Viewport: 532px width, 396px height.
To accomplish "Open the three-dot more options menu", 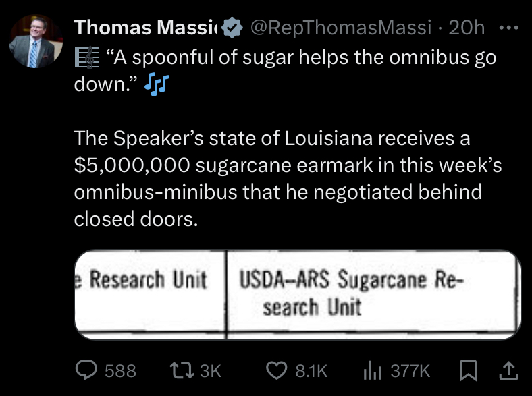I will [509, 28].
